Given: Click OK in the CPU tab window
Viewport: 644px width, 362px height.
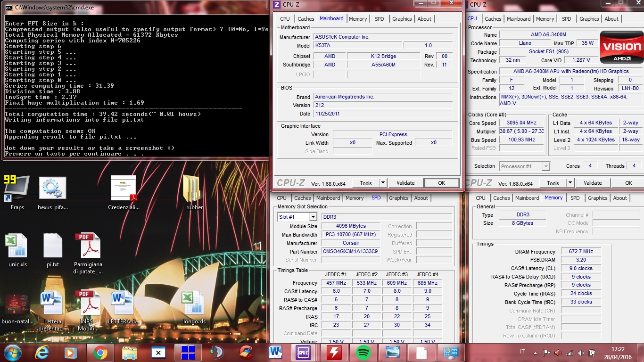Looking at the screenshot, I should [628, 183].
